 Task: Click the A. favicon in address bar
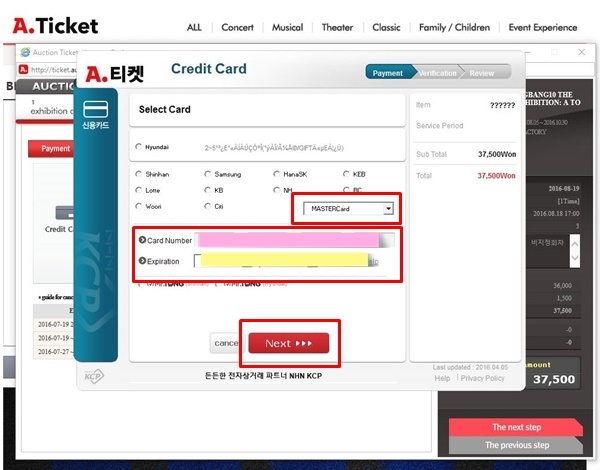click(x=24, y=69)
